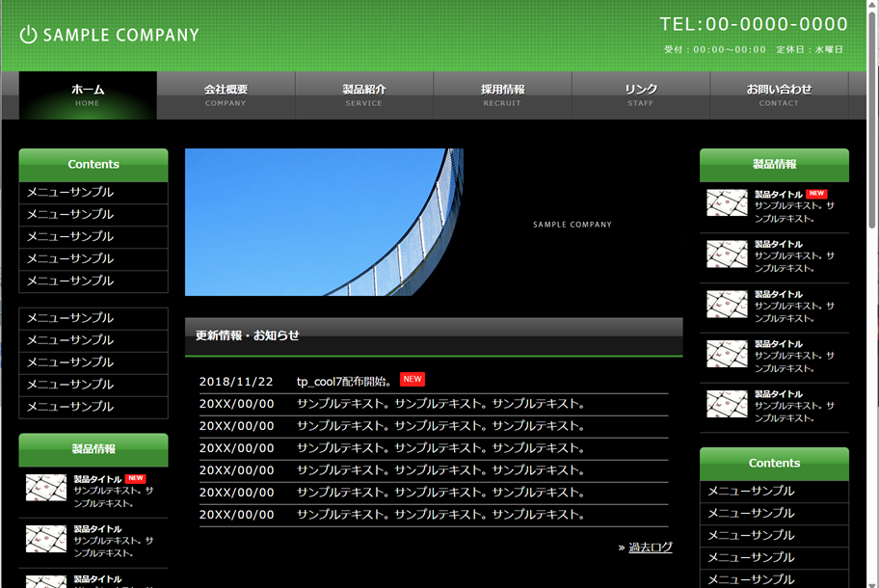
Task: Click the green 製品情報 header in left sidebar
Action: point(93,449)
